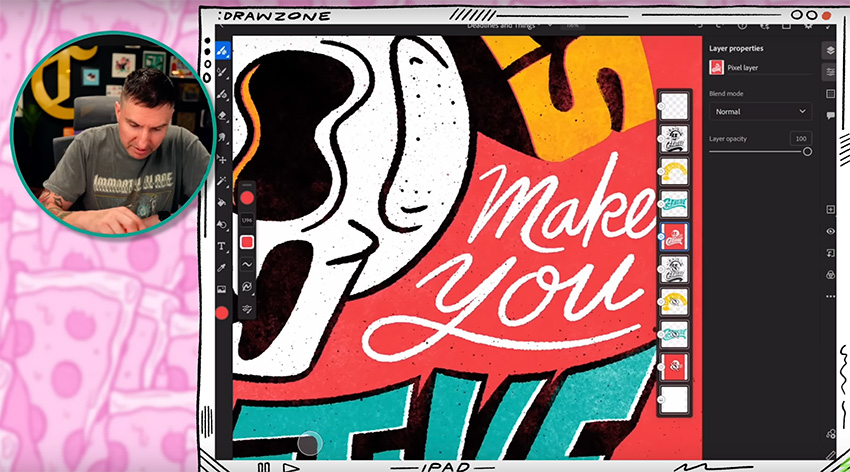This screenshot has width=850, height=472.
Task: Click the square red flow swatch in brush options
Action: 247,242
